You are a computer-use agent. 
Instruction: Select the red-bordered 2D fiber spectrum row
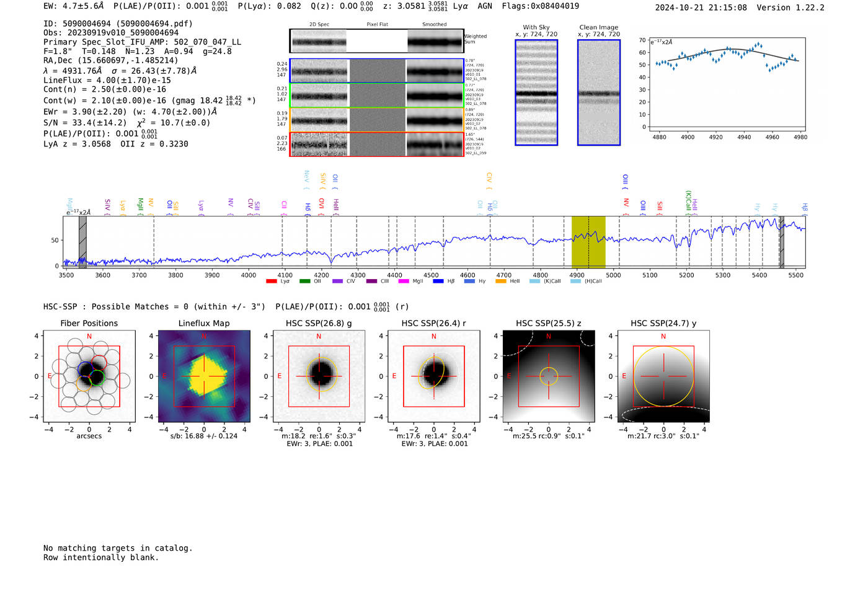[376, 144]
